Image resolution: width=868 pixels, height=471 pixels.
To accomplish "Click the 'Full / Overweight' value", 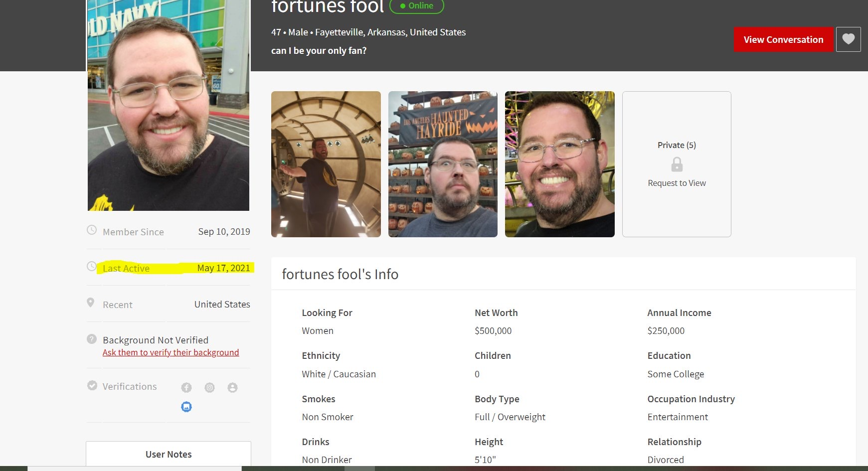I will point(510,417).
